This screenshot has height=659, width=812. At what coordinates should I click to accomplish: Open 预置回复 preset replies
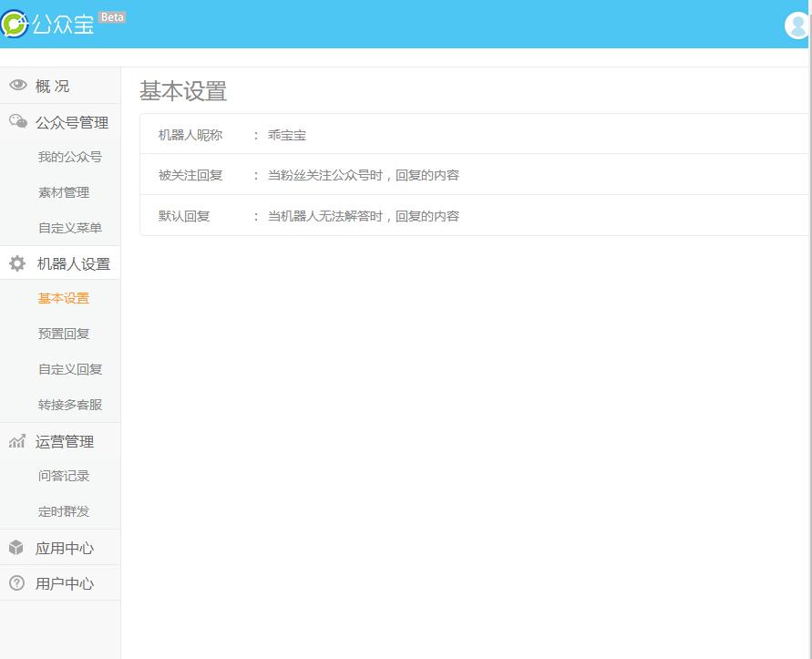(x=63, y=333)
